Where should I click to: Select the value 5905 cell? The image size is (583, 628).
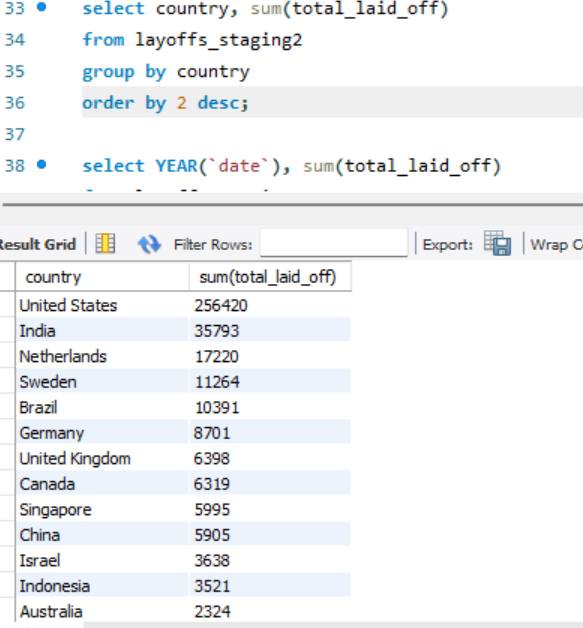[270, 535]
